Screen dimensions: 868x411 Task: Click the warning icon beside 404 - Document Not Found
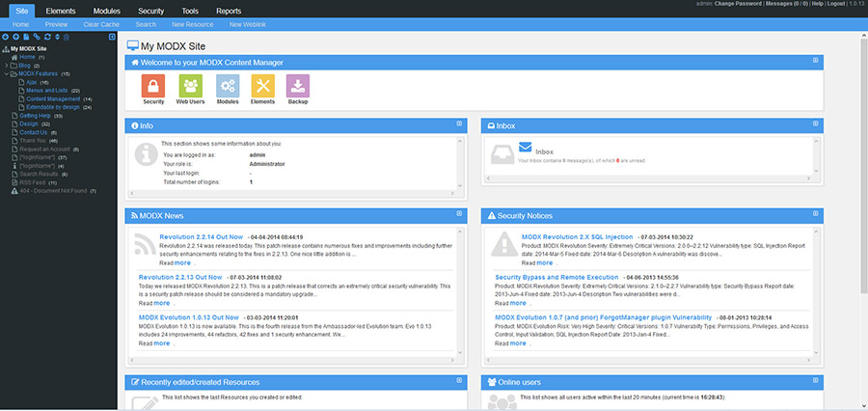[14, 190]
